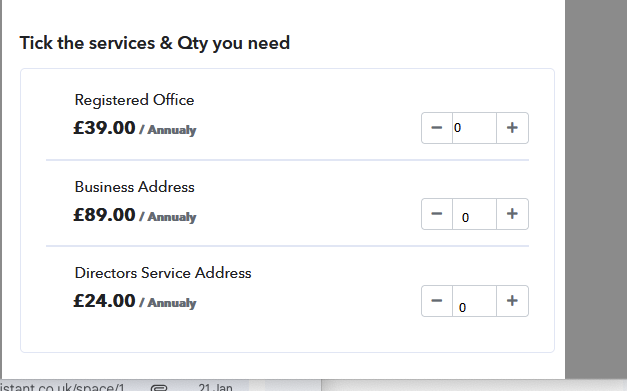Click the 21 Jan date entry

click(x=215, y=387)
